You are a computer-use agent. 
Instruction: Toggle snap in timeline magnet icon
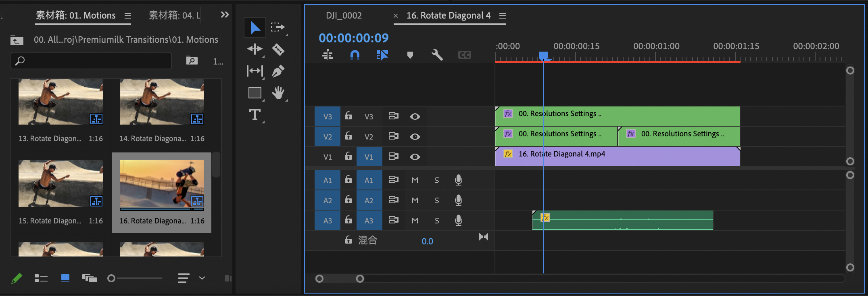[355, 55]
